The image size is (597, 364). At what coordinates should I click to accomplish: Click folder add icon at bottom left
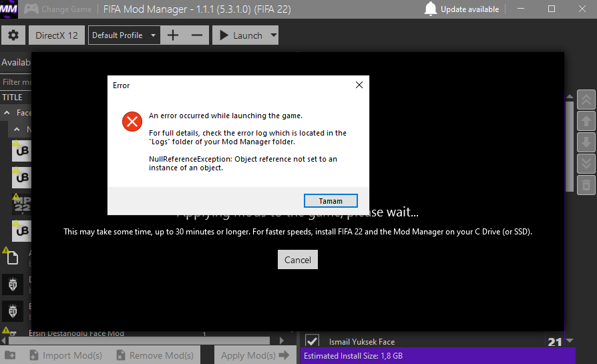point(10,355)
